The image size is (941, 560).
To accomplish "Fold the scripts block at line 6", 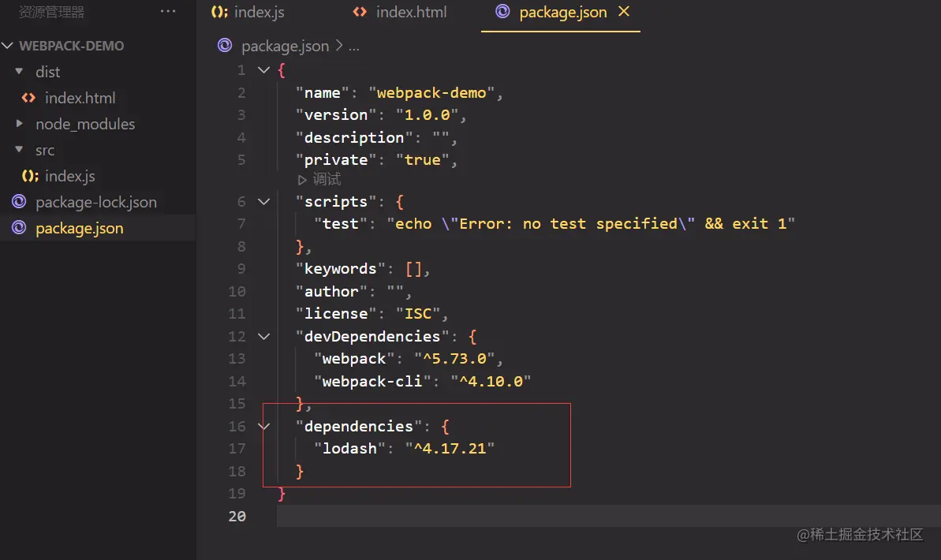I will coord(263,201).
